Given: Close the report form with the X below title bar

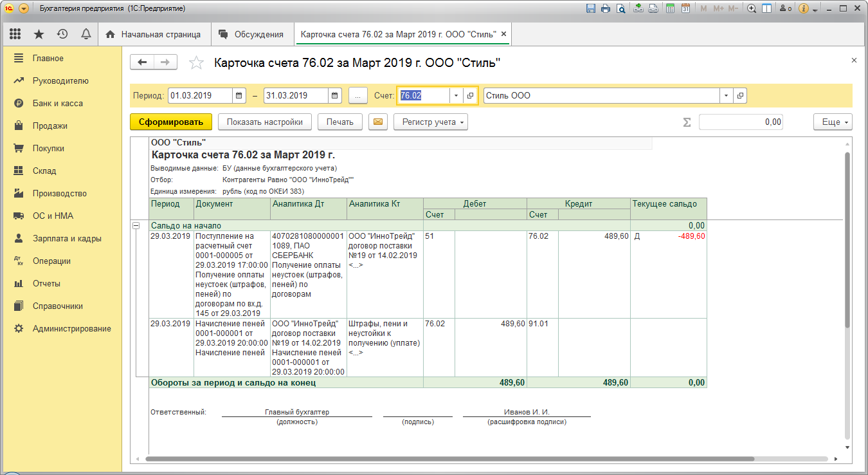Looking at the screenshot, I should (x=854, y=60).
